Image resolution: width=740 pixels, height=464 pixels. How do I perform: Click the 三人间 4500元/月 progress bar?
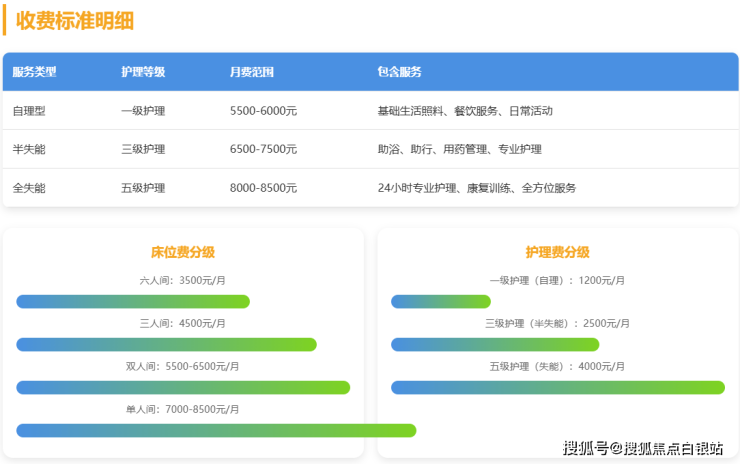pyautogui.click(x=166, y=345)
